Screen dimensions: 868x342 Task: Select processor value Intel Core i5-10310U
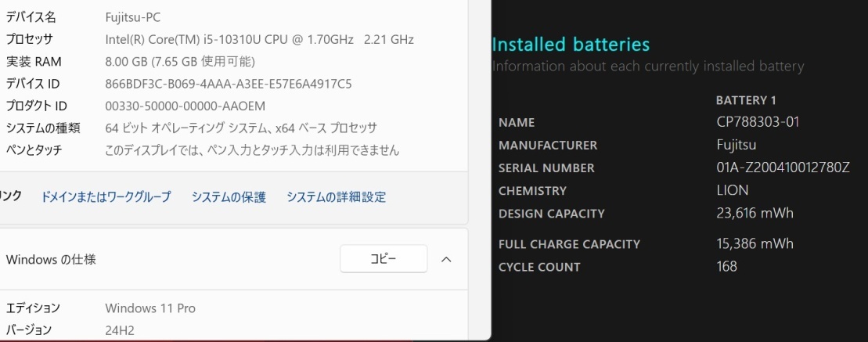point(260,39)
